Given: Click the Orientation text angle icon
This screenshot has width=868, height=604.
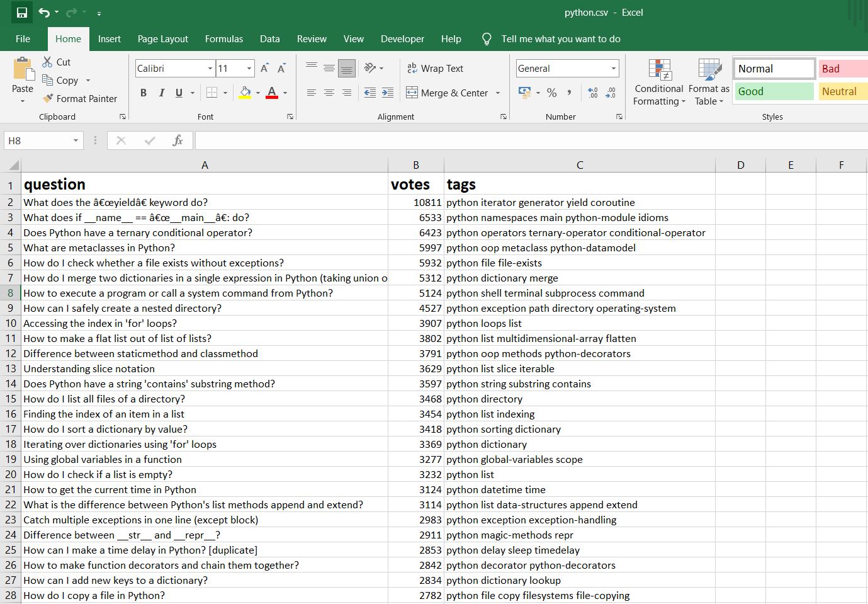Looking at the screenshot, I should (370, 68).
